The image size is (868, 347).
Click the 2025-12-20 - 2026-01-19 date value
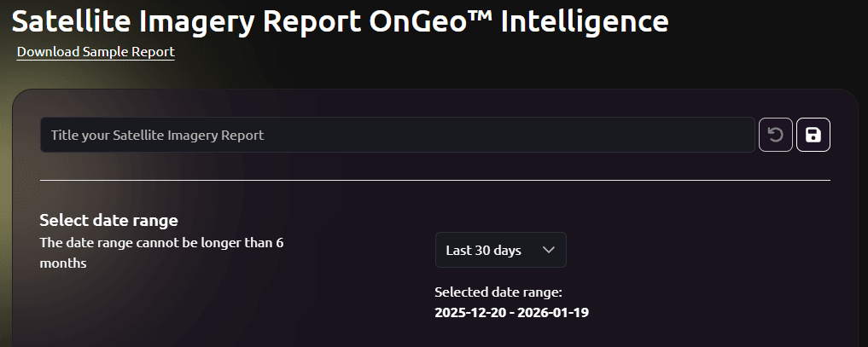[511, 312]
